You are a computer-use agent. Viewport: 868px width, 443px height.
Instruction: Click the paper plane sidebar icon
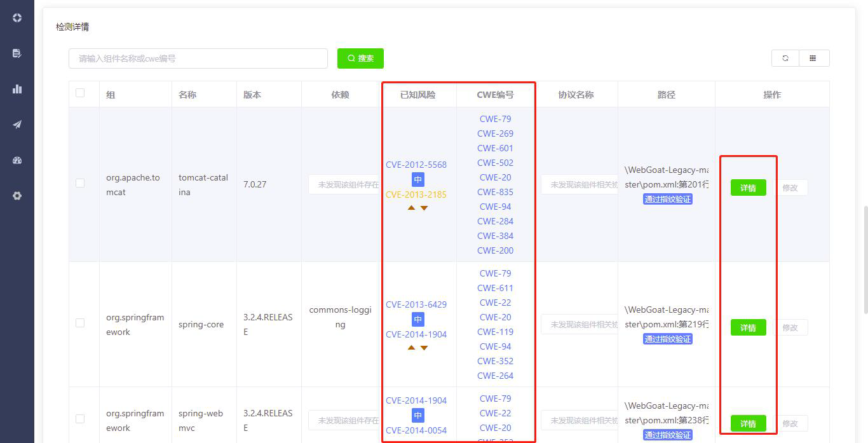tap(17, 125)
